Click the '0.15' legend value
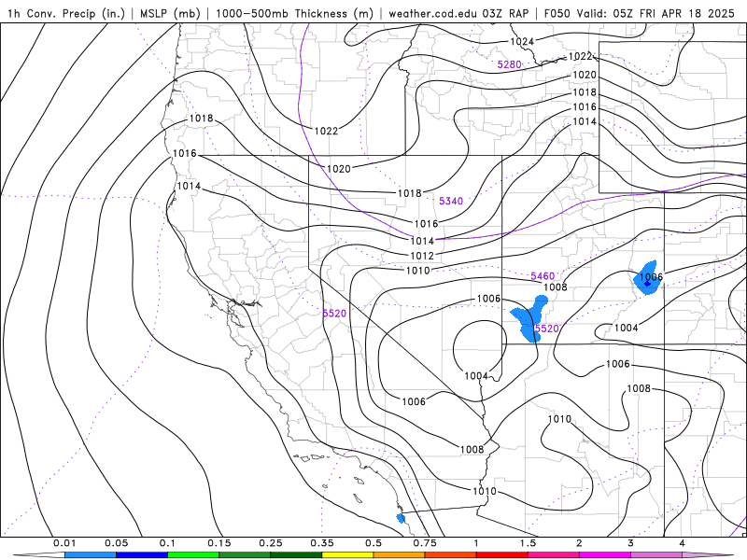This screenshot has width=747, height=560. pyautogui.click(x=219, y=543)
